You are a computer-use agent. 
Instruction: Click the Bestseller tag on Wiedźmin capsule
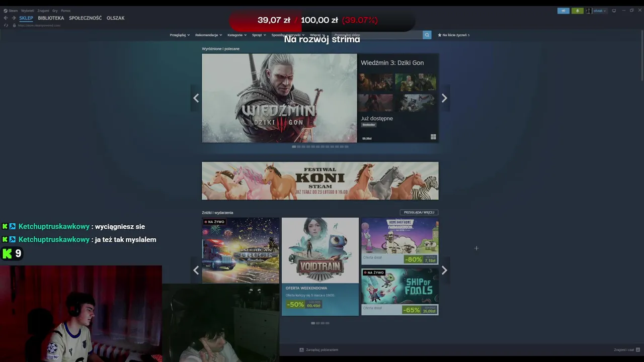[369, 125]
